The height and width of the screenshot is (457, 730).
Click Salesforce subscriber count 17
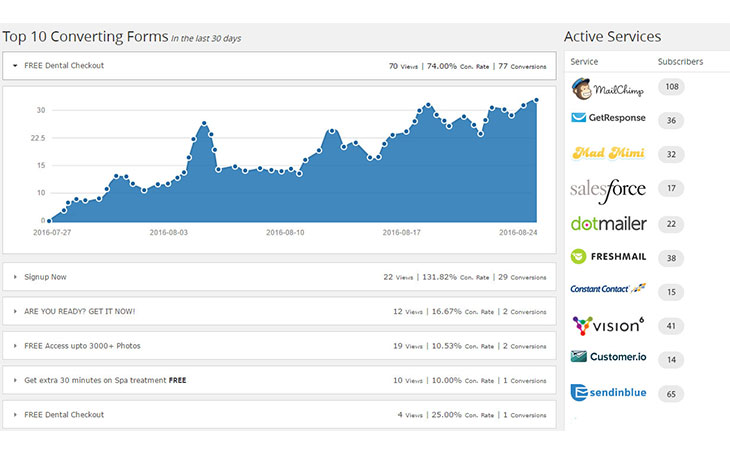671,188
